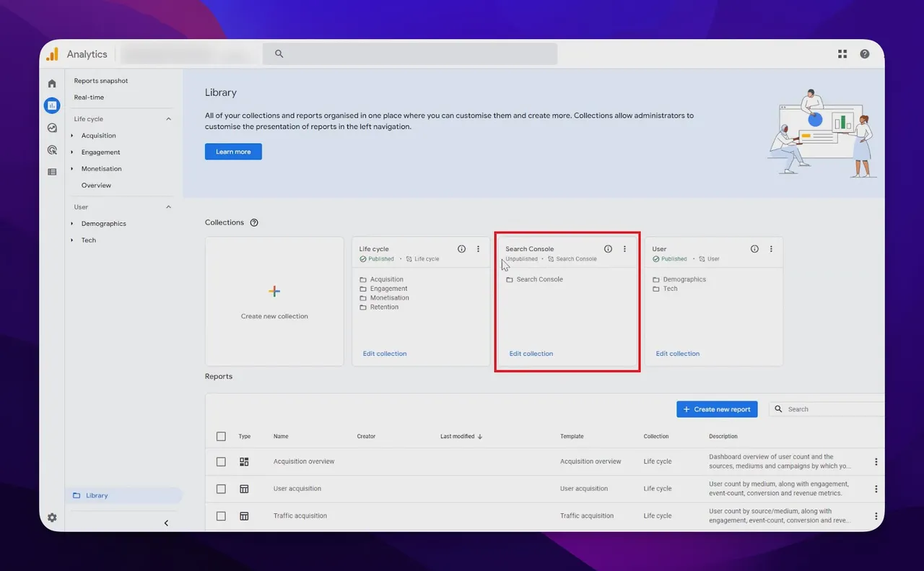Open Search Console folder in collection card

[539, 279]
